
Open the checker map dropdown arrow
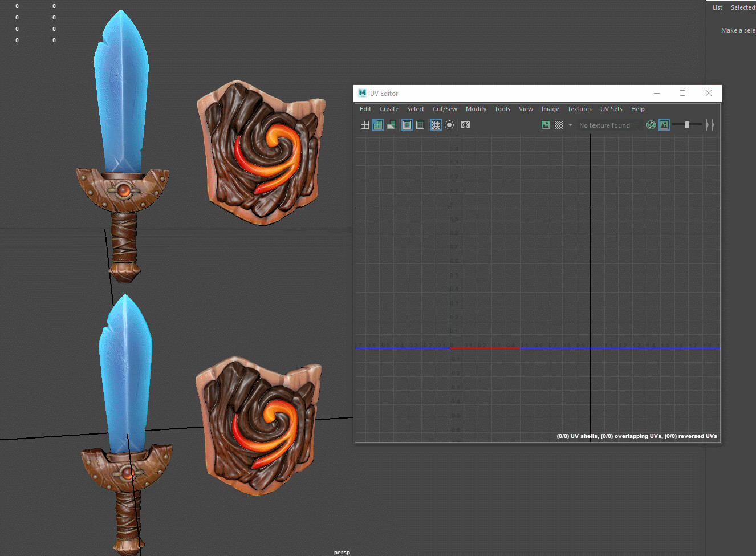[x=570, y=125]
